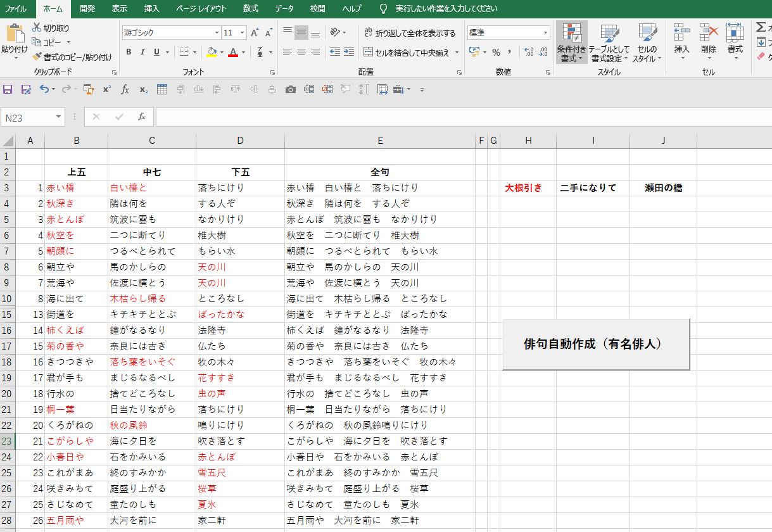Select column E header

tap(380, 141)
